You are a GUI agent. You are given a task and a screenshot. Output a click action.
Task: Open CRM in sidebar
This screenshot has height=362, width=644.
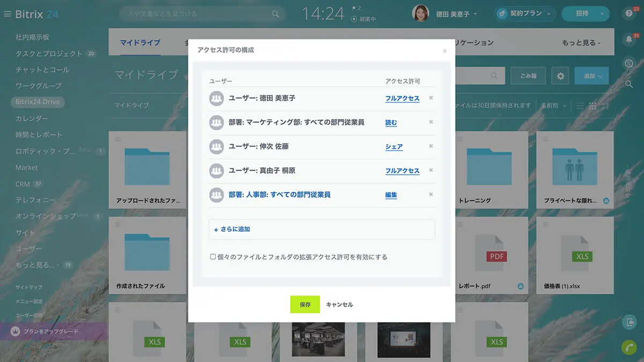pos(23,184)
